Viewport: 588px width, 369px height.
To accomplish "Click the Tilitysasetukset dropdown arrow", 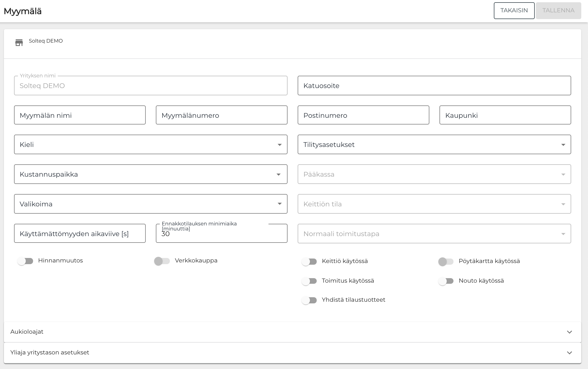I will [x=563, y=145].
